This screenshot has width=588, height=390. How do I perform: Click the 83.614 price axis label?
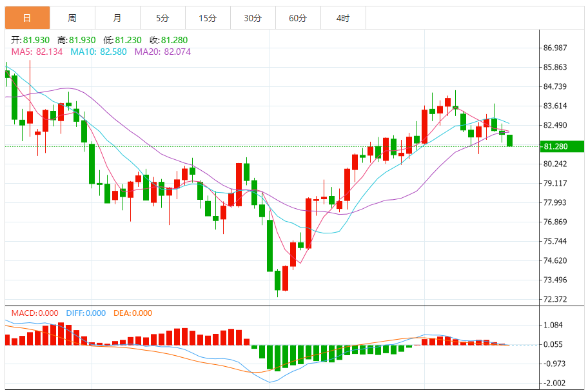(x=555, y=106)
